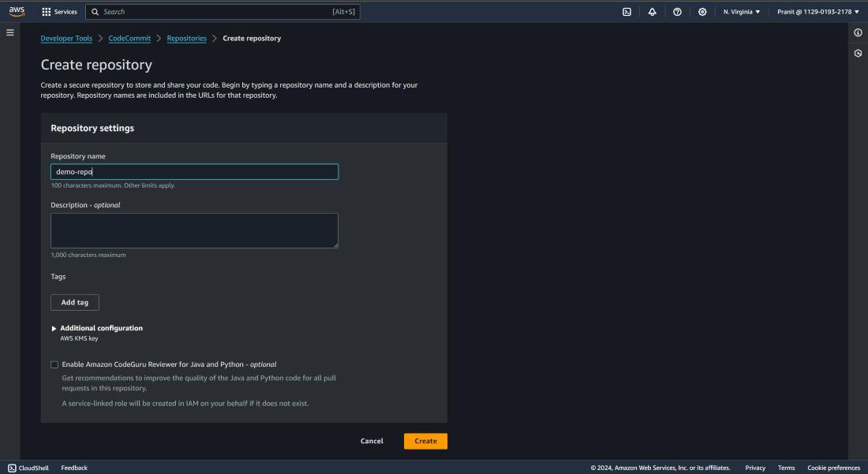The width and height of the screenshot is (868, 474).
Task: Open the Services grid menu
Action: tap(47, 12)
